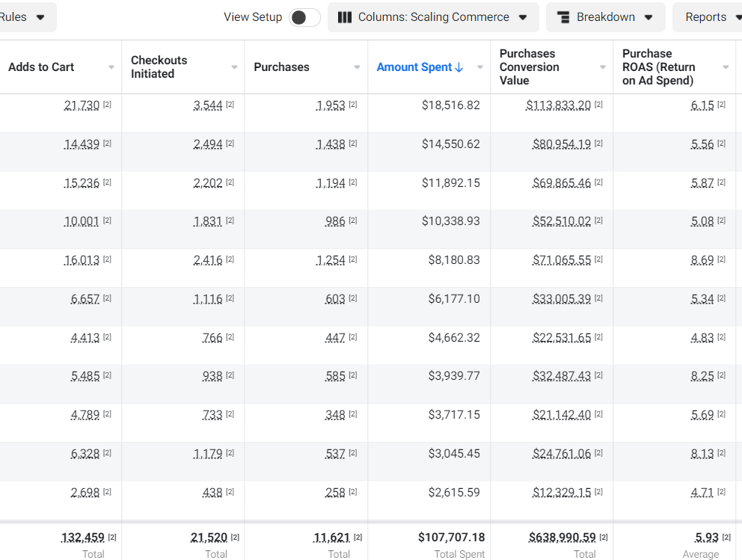Click the $113,833.20 conversion value
Image resolution: width=742 pixels, height=560 pixels.
point(559,105)
